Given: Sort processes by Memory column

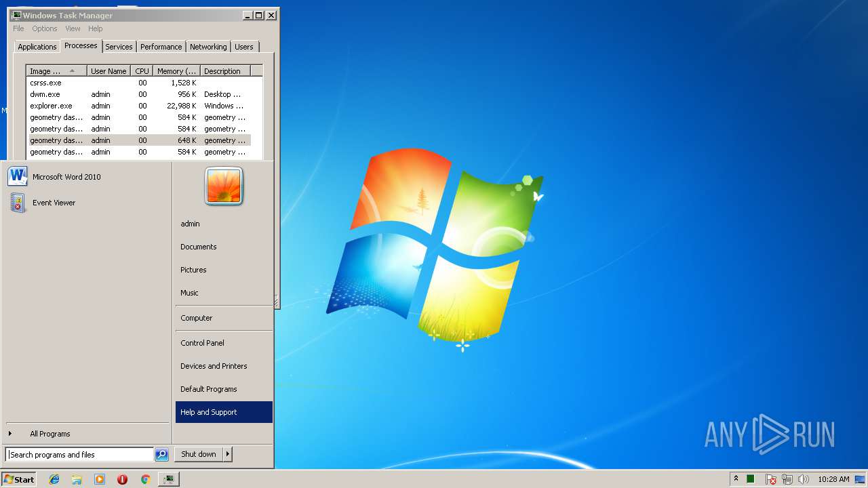Looking at the screenshot, I should [176, 71].
